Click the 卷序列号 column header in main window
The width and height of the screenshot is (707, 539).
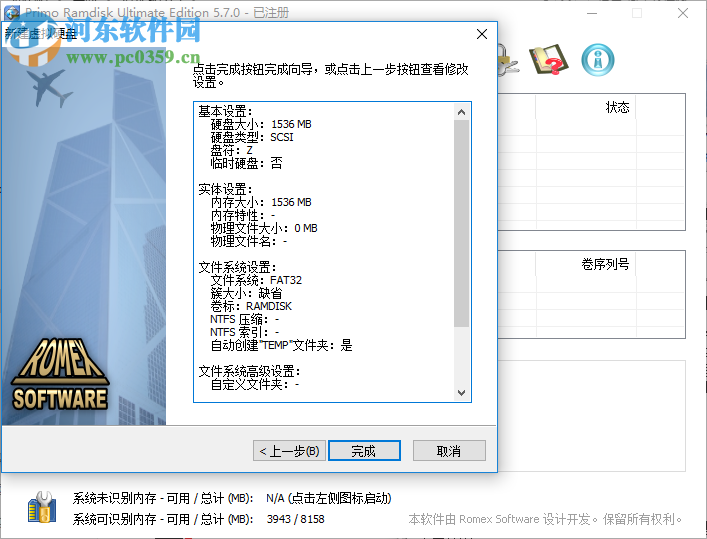pos(605,264)
